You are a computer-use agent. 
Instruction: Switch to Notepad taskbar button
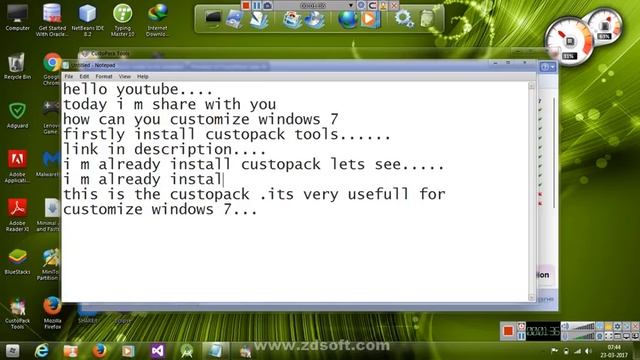click(x=216, y=351)
